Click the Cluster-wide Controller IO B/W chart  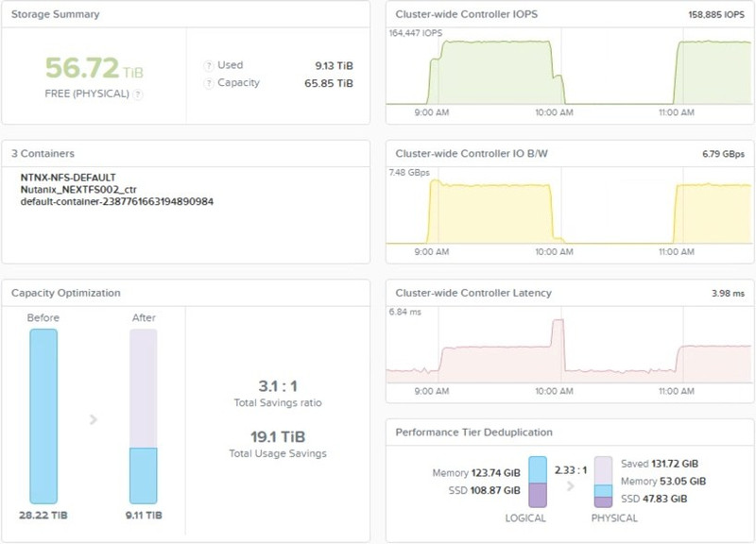coord(570,211)
